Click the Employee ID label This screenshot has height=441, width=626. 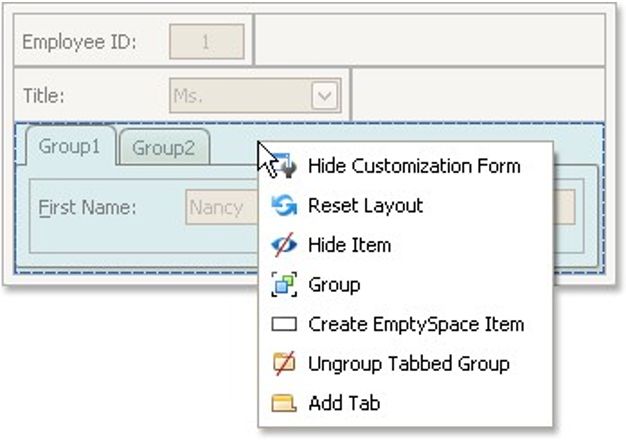79,42
